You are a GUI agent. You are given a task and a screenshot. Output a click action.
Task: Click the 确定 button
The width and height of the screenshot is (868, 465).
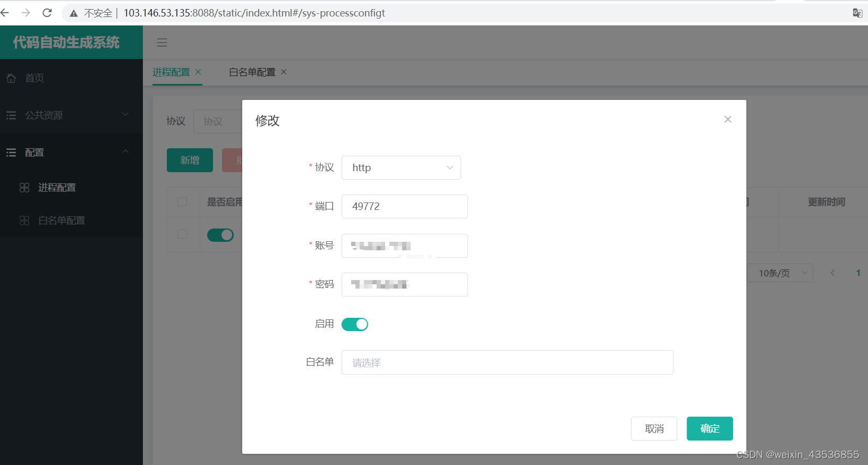tap(710, 428)
